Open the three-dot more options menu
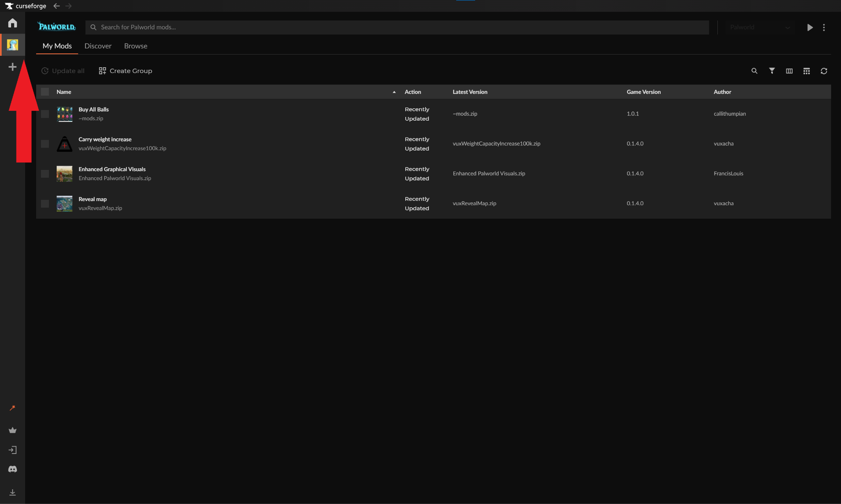841x504 pixels. [x=824, y=27]
